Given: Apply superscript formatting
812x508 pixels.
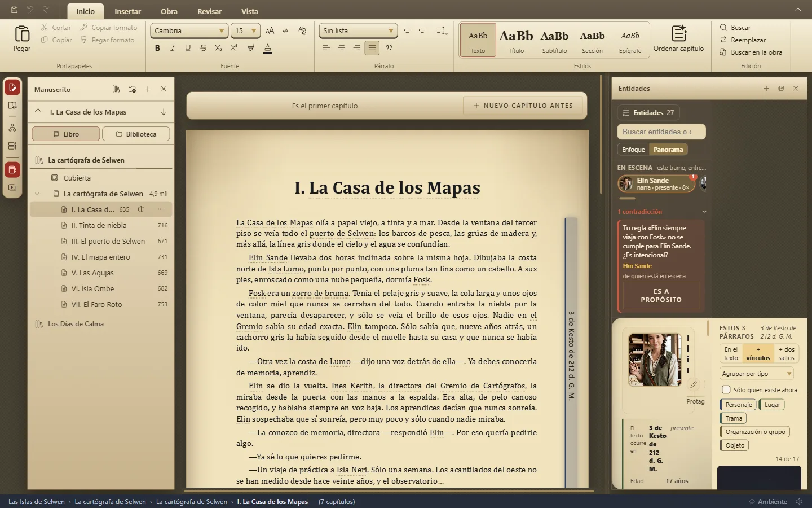Looking at the screenshot, I should 233,48.
